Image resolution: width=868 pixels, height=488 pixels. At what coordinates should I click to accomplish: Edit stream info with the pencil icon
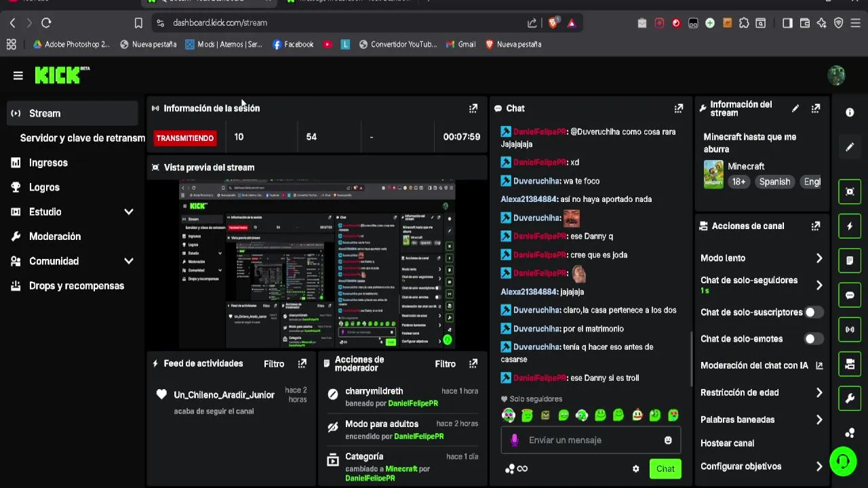[795, 108]
